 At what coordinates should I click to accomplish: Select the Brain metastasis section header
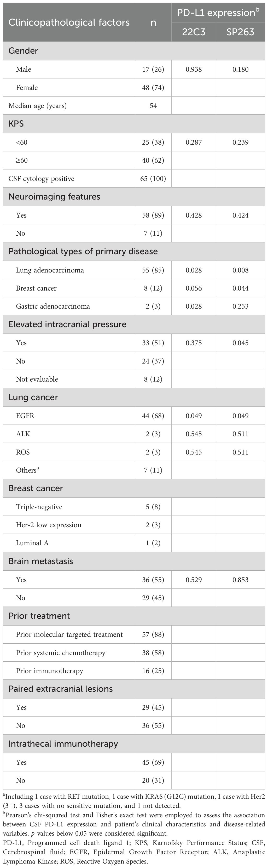pyautogui.click(x=40, y=561)
